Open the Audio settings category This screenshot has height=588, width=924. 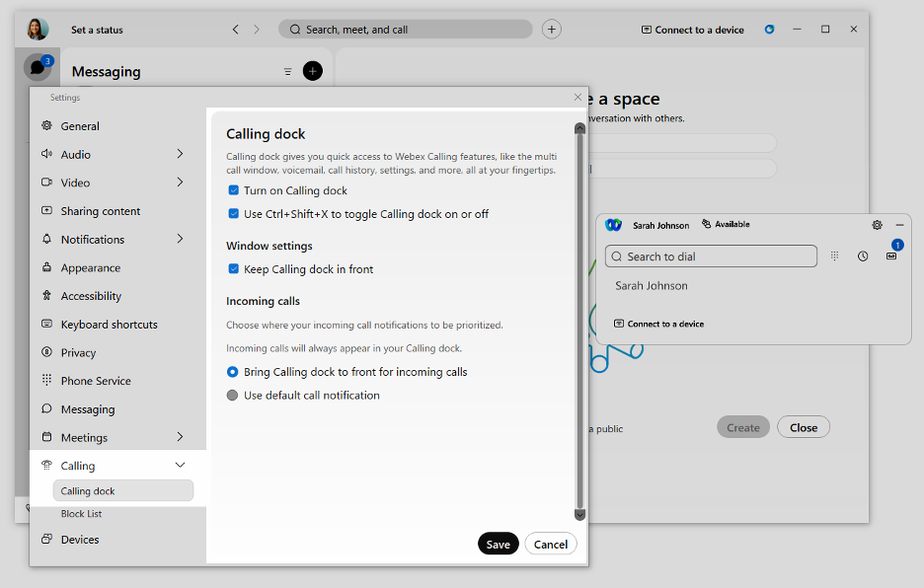pos(75,154)
